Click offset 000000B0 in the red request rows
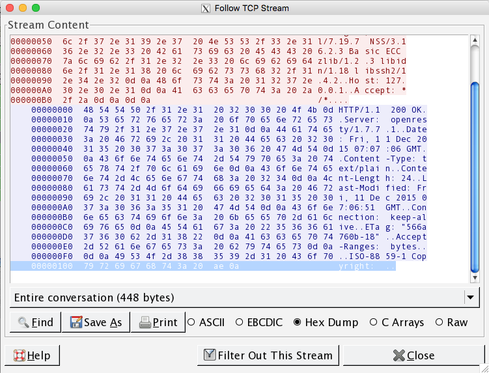The width and height of the screenshot is (489, 373). [x=31, y=100]
